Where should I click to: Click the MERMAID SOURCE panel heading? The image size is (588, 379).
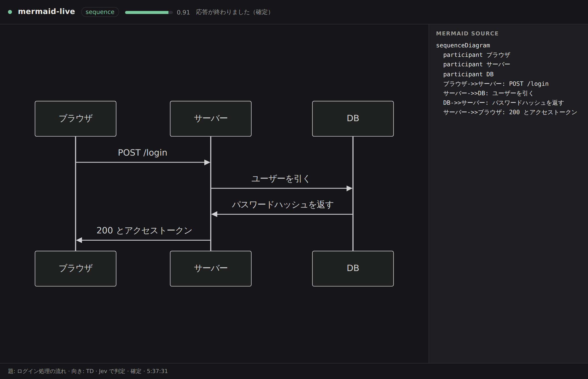[467, 33]
